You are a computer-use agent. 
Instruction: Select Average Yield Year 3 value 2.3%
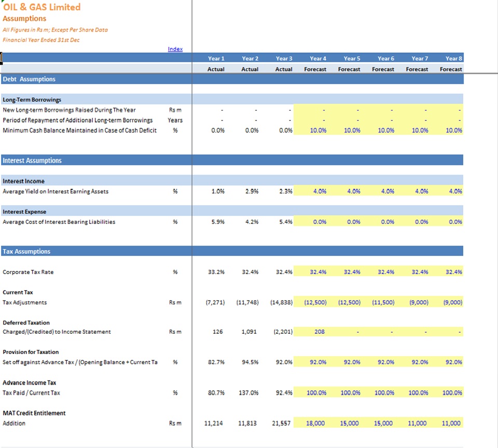286,191
